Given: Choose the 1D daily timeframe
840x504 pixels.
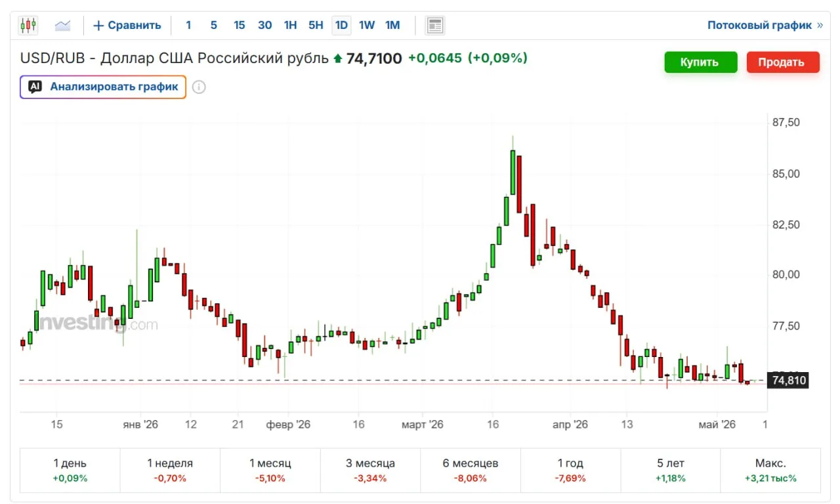Looking at the screenshot, I should (x=341, y=26).
